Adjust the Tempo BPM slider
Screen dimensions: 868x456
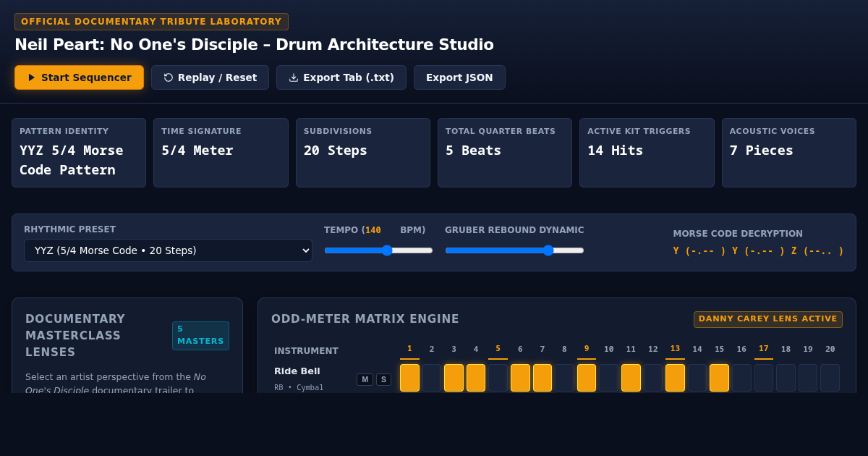pyautogui.click(x=378, y=250)
